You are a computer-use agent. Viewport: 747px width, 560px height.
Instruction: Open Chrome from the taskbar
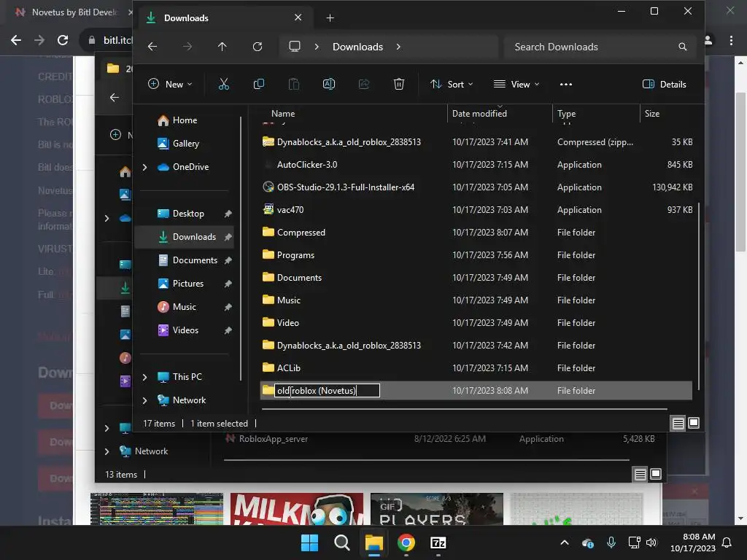pos(406,542)
